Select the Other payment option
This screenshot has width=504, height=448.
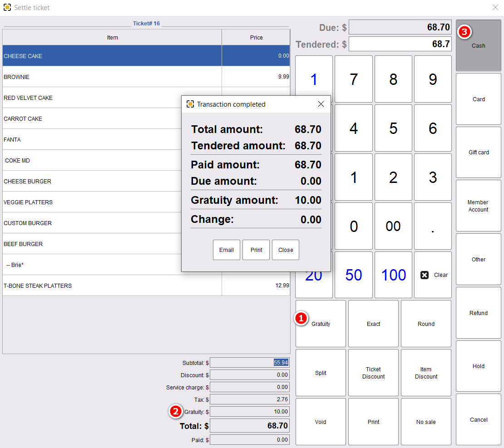click(478, 259)
